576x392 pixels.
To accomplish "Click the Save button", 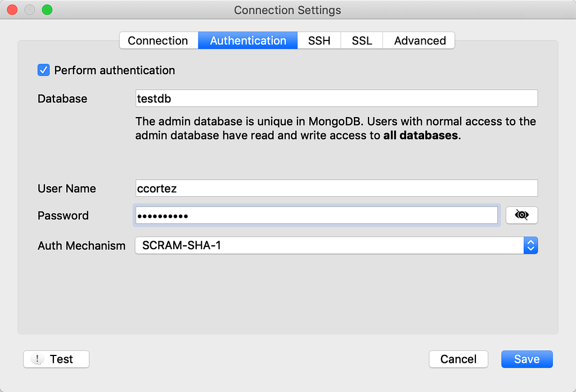I will (x=526, y=359).
